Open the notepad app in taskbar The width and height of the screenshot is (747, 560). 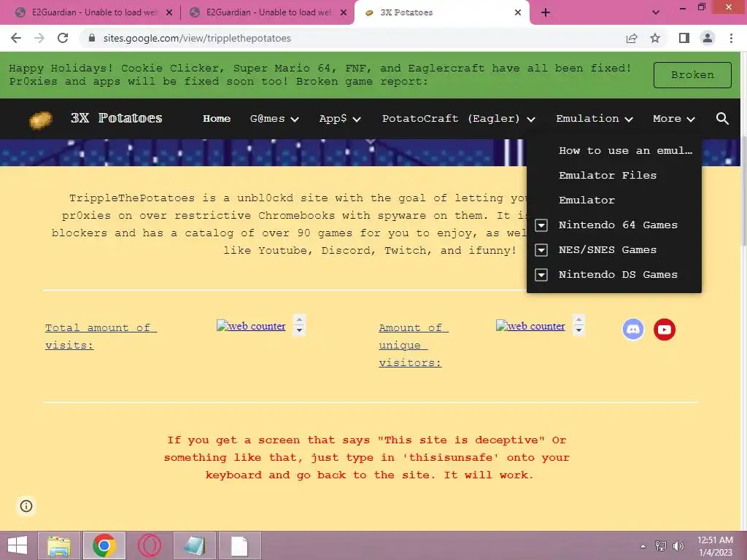click(194, 545)
